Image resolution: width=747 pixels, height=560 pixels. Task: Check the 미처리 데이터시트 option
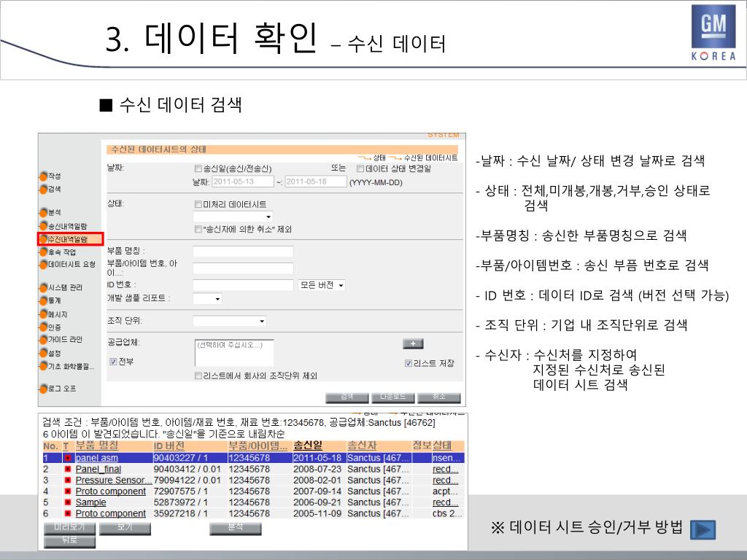point(198,204)
